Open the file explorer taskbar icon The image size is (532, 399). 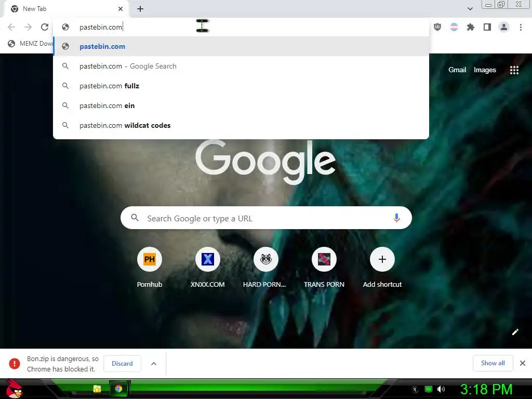[x=97, y=389]
